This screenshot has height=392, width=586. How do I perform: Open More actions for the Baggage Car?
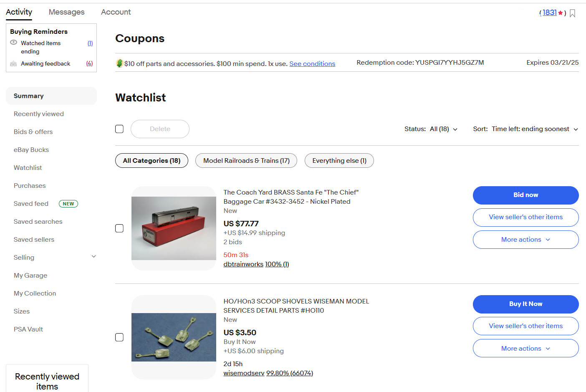pos(525,240)
